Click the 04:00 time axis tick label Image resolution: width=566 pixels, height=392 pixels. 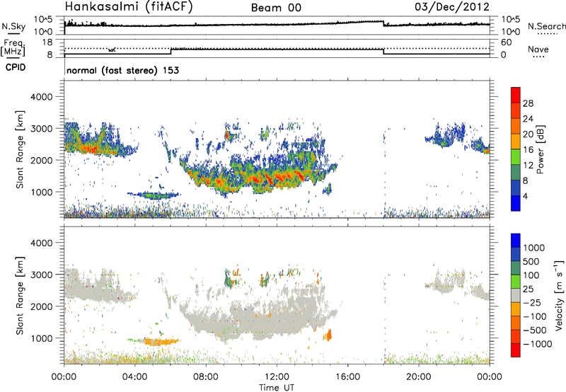[x=134, y=377]
